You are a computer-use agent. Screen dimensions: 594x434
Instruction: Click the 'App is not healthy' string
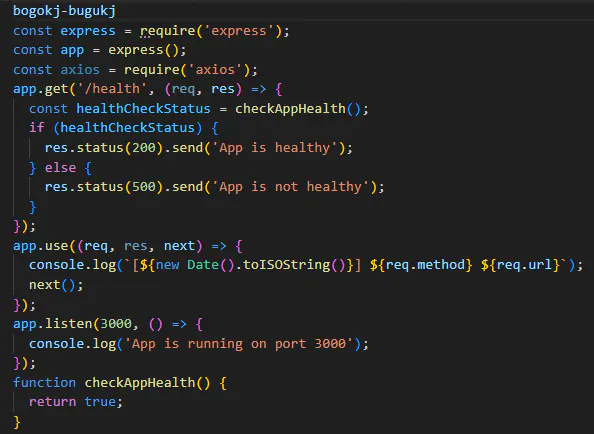pos(291,187)
